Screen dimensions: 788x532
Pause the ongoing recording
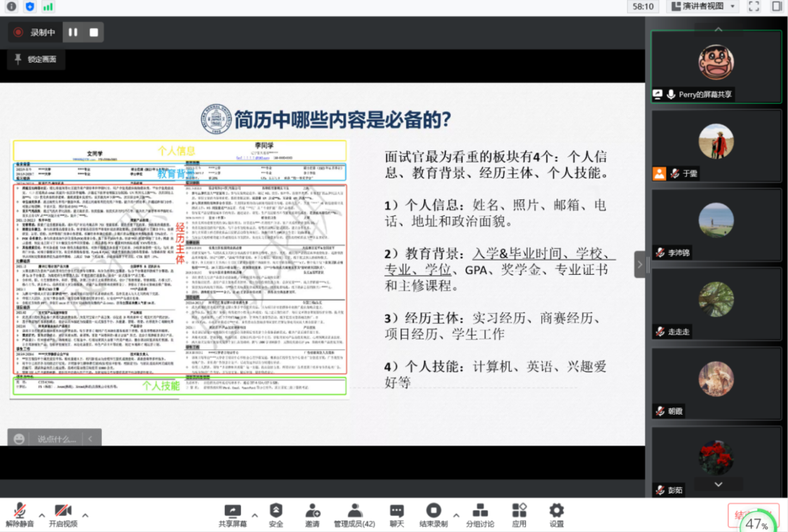click(73, 32)
